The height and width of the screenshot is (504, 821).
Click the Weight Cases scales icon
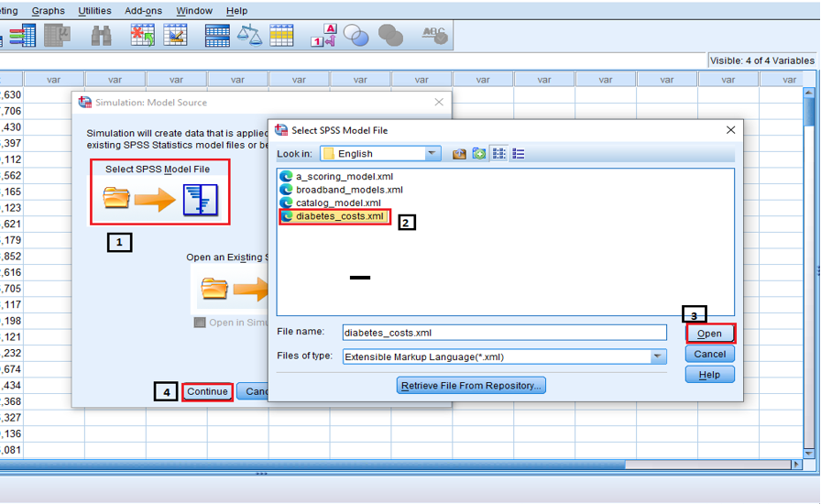tap(249, 36)
